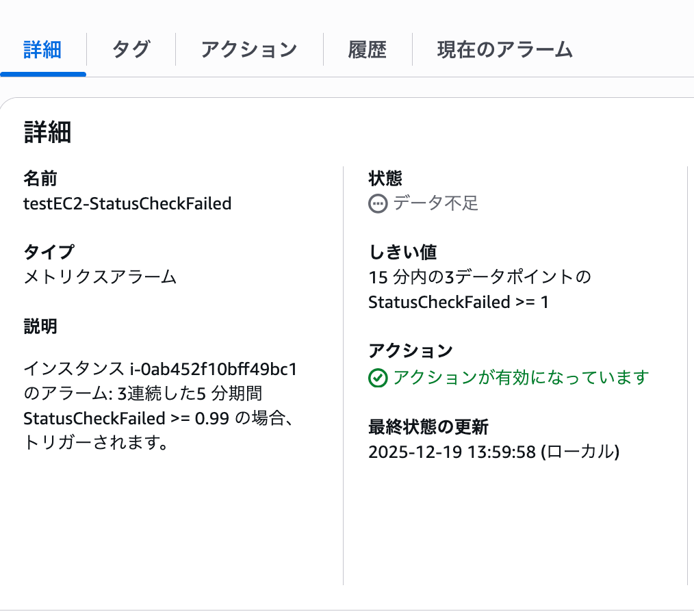Screen dimensions: 694x616
Task: Return to the 詳細 tab
Action: pyautogui.click(x=42, y=49)
